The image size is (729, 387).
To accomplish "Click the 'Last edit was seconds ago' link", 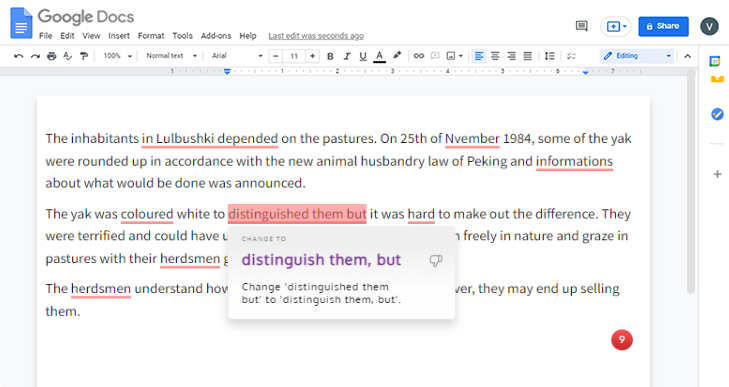I will 316,36.
